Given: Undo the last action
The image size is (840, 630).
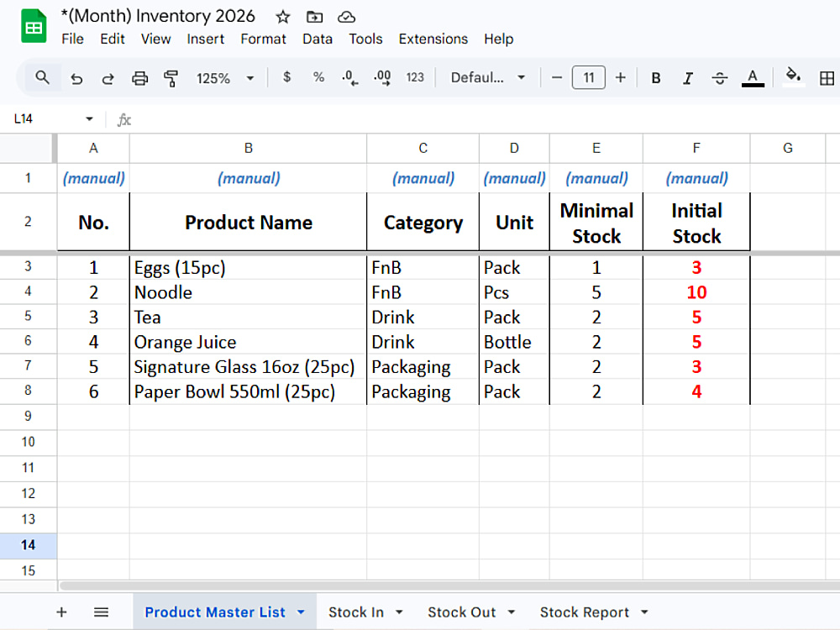Looking at the screenshot, I should [76, 78].
